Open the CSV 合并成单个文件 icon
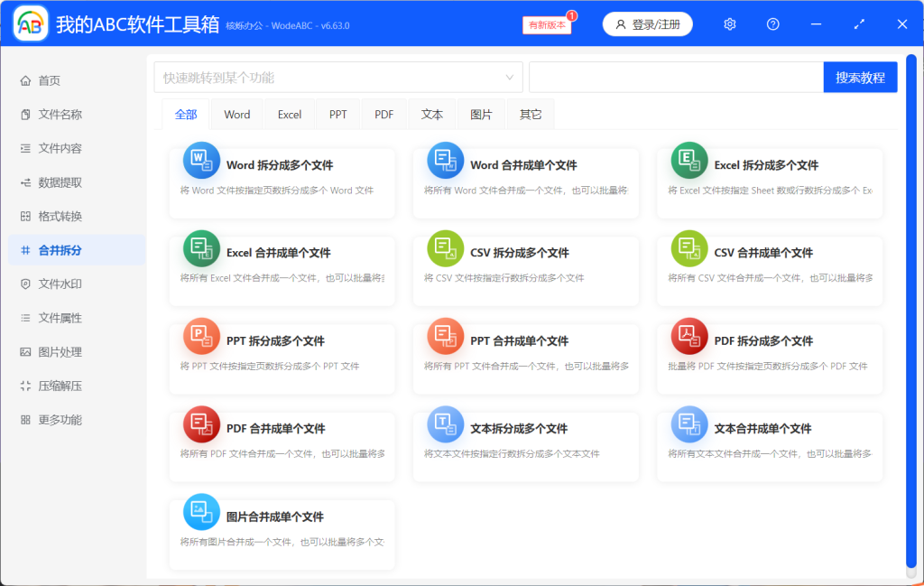The image size is (924, 586). click(689, 248)
